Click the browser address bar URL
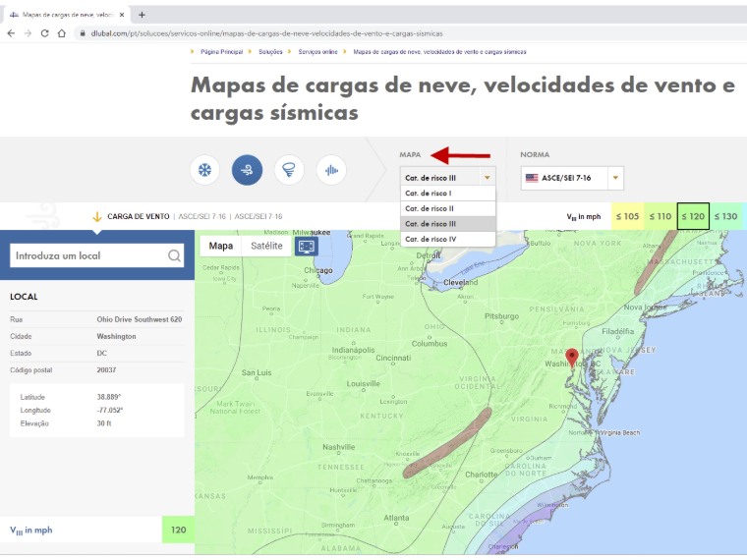The image size is (747, 560). point(266,33)
